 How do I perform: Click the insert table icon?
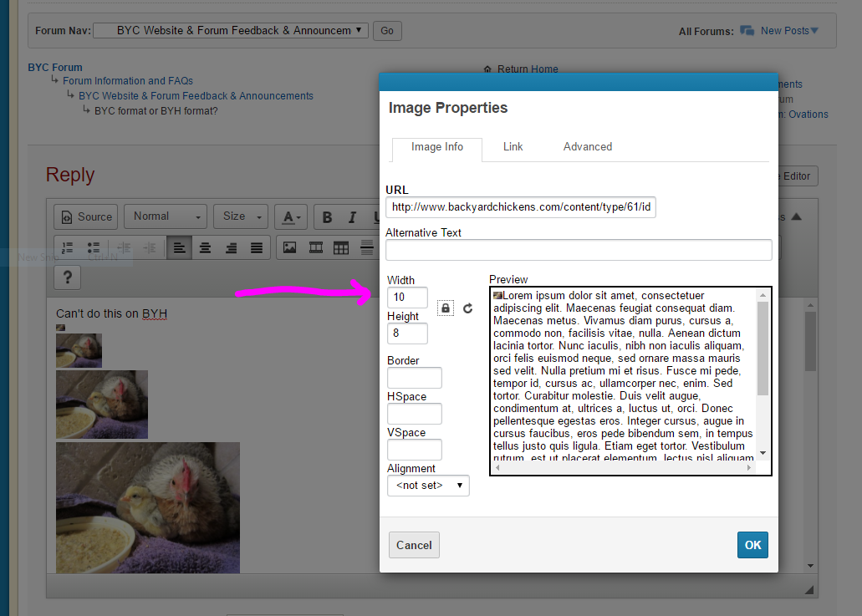pos(341,247)
